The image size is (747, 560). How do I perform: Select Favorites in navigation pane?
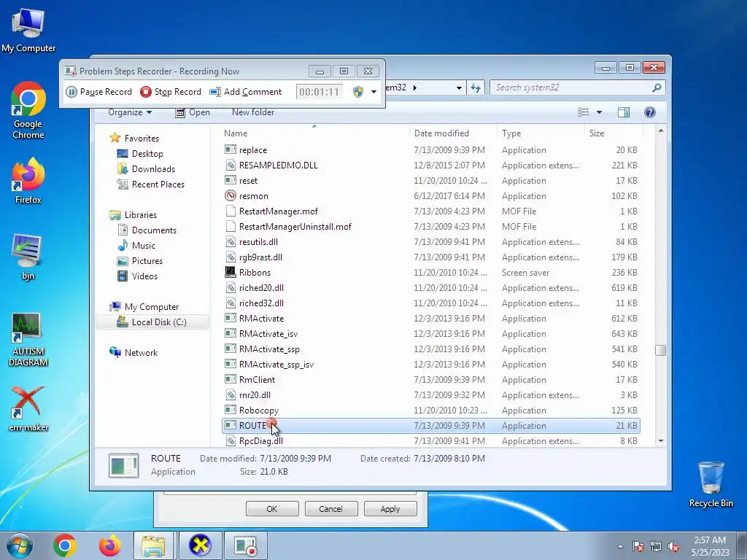135,138
